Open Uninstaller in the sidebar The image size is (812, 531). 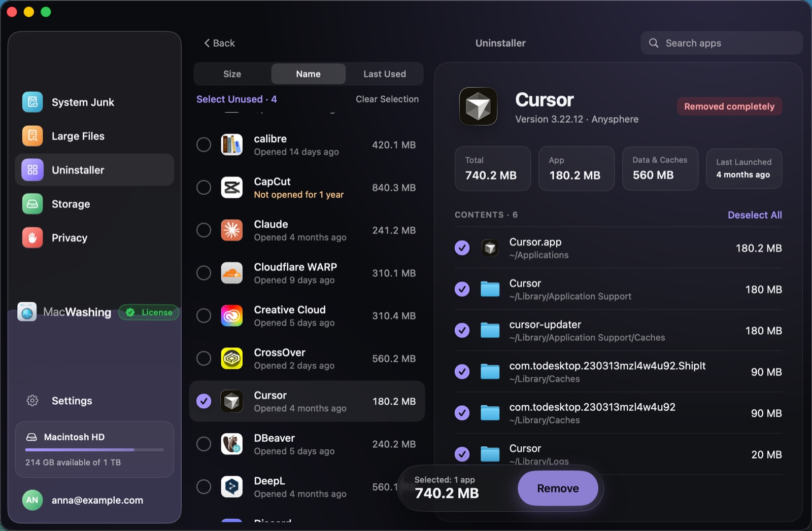[x=94, y=170]
